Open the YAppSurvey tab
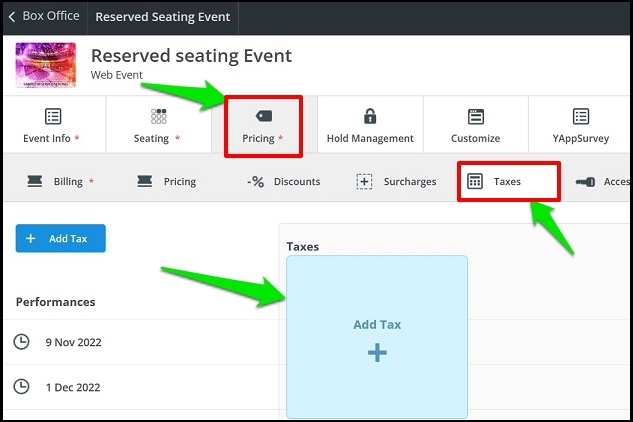This screenshot has width=633, height=422. 581,124
